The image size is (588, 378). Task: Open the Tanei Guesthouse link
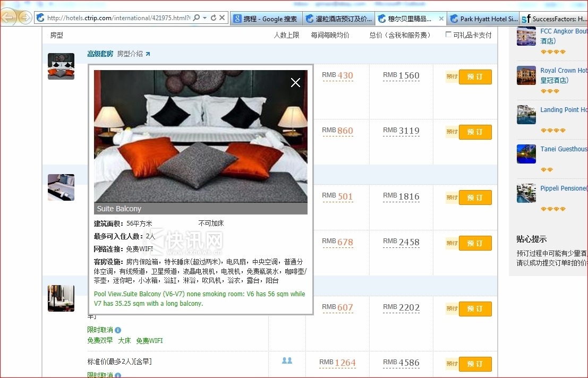click(x=564, y=149)
